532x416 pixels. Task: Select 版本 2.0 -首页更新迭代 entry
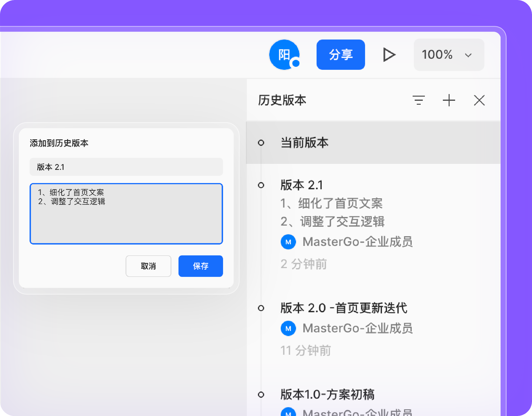[x=343, y=308]
